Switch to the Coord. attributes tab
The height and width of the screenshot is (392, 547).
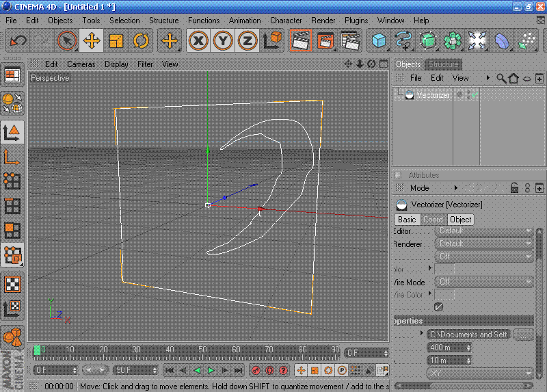point(433,220)
